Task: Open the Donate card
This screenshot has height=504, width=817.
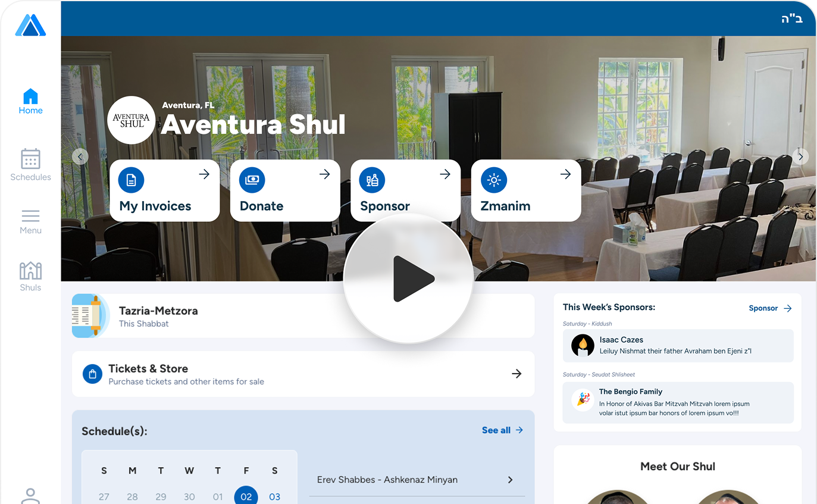Action: point(285,190)
